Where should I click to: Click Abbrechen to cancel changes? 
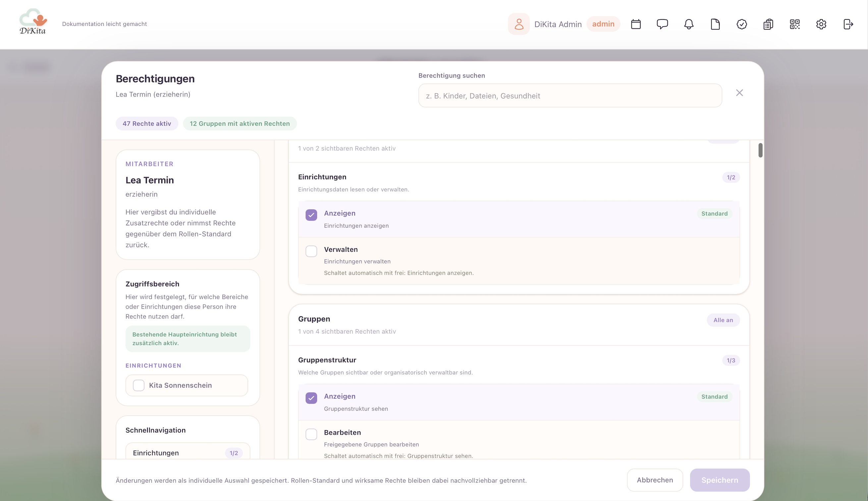tap(655, 480)
